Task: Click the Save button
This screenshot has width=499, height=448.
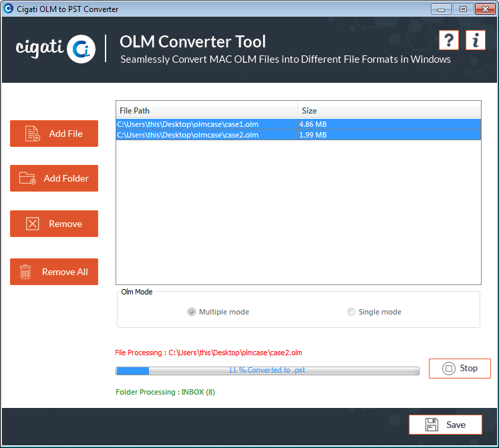Action: (x=446, y=425)
